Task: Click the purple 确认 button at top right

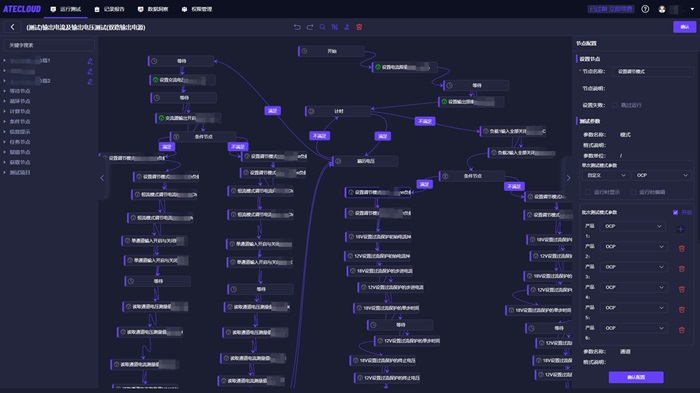Action: [x=684, y=27]
